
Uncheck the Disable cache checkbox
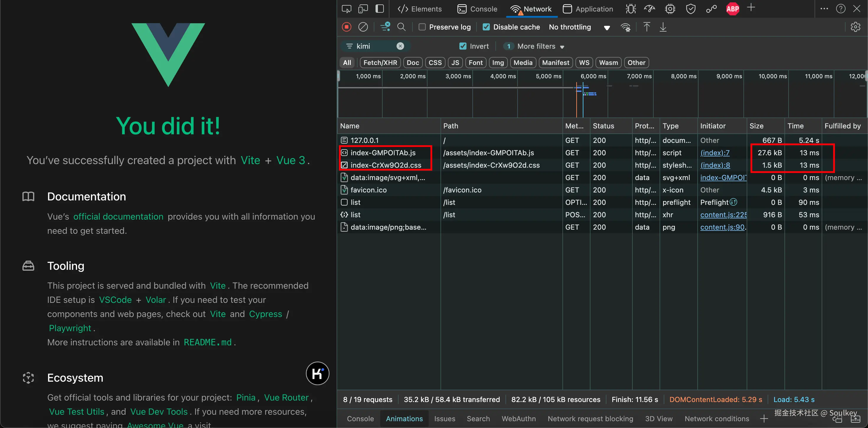click(486, 27)
